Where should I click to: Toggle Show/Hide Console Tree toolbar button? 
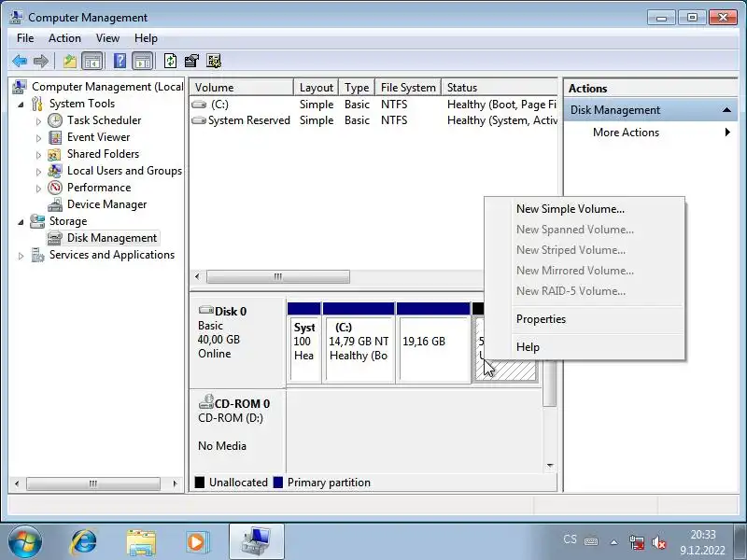[92, 61]
